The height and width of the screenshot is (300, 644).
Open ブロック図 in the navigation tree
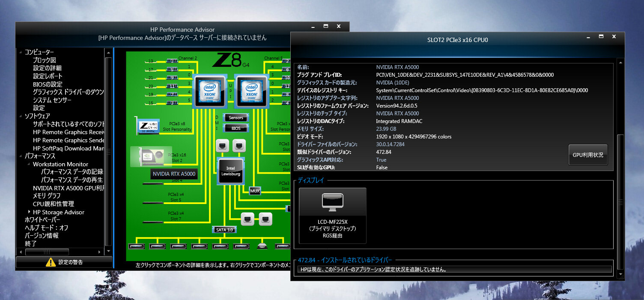point(45,60)
